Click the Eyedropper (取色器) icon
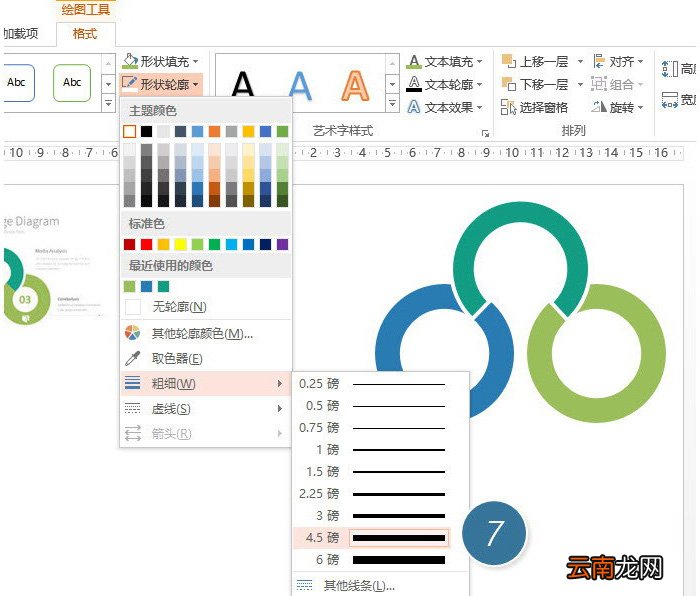This screenshot has width=700, height=596. click(132, 358)
